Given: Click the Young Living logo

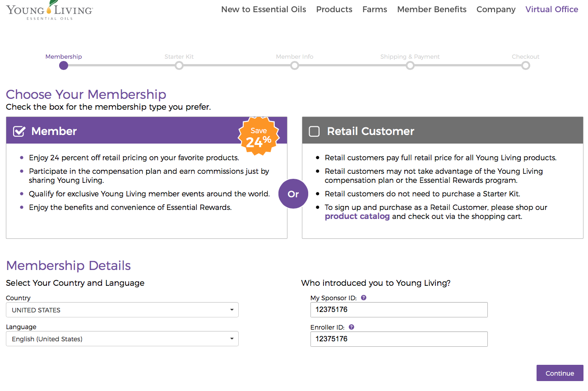Looking at the screenshot, I should coord(50,10).
